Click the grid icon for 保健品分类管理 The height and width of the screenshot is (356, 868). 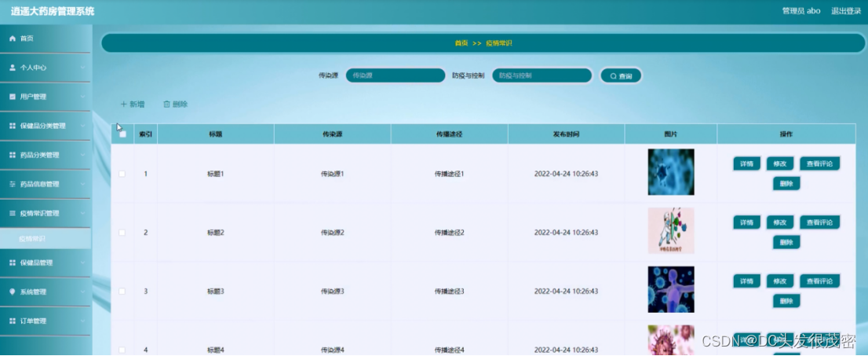point(13,126)
